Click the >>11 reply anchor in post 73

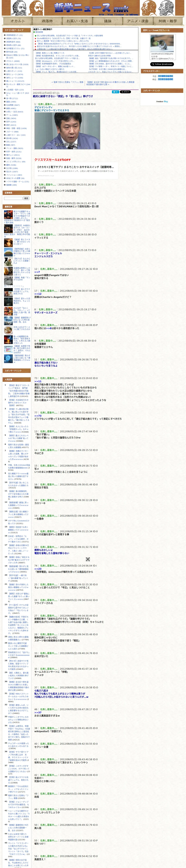[x=38, y=381]
